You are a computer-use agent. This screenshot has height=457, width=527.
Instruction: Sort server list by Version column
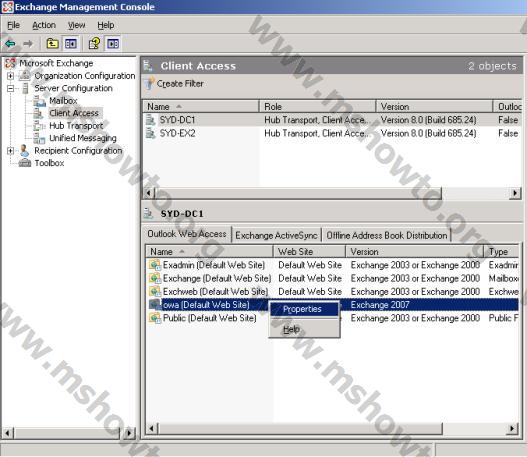pos(434,107)
